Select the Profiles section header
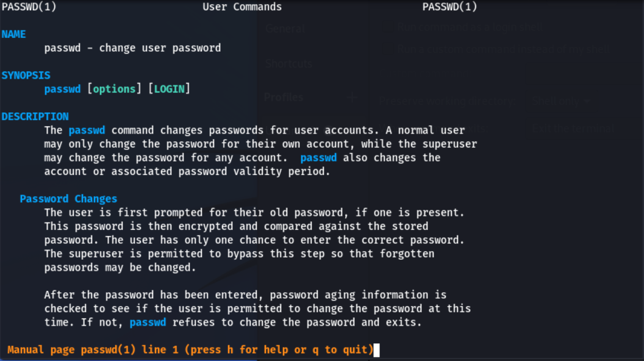 (284, 97)
